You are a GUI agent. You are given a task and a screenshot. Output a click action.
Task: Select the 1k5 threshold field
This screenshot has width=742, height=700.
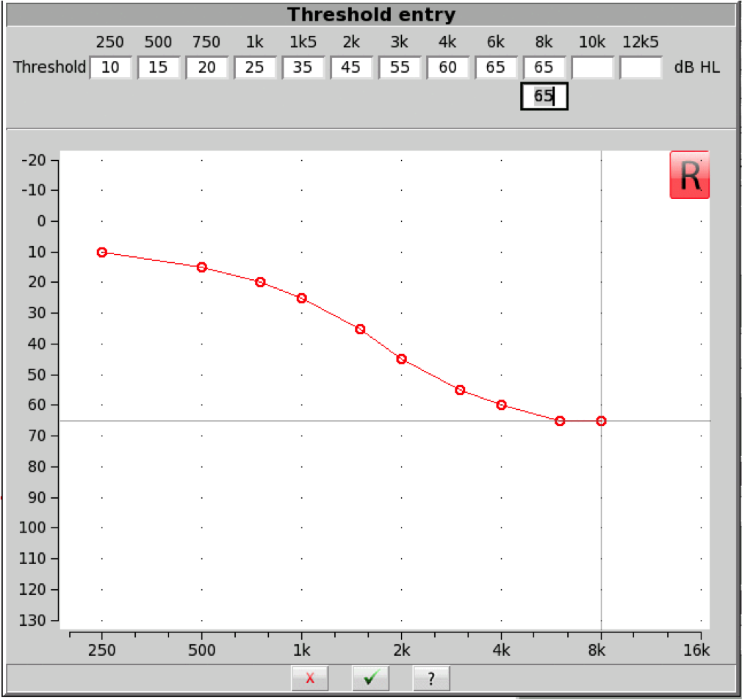tap(303, 67)
